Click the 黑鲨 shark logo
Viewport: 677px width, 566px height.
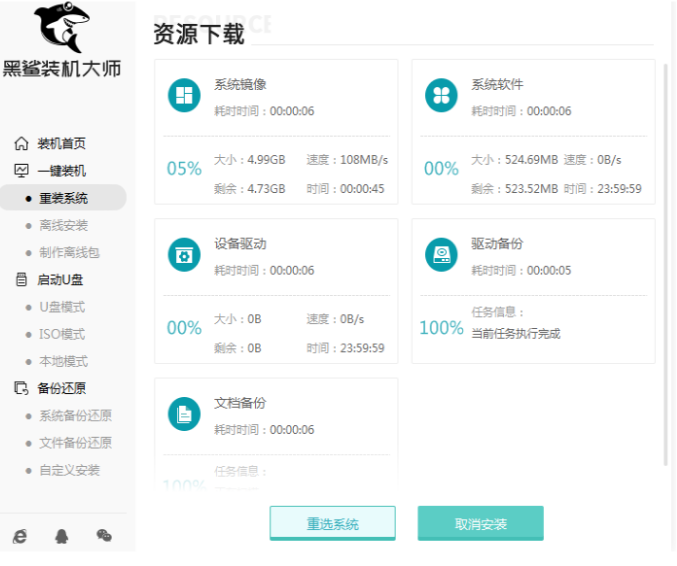[x=62, y=29]
